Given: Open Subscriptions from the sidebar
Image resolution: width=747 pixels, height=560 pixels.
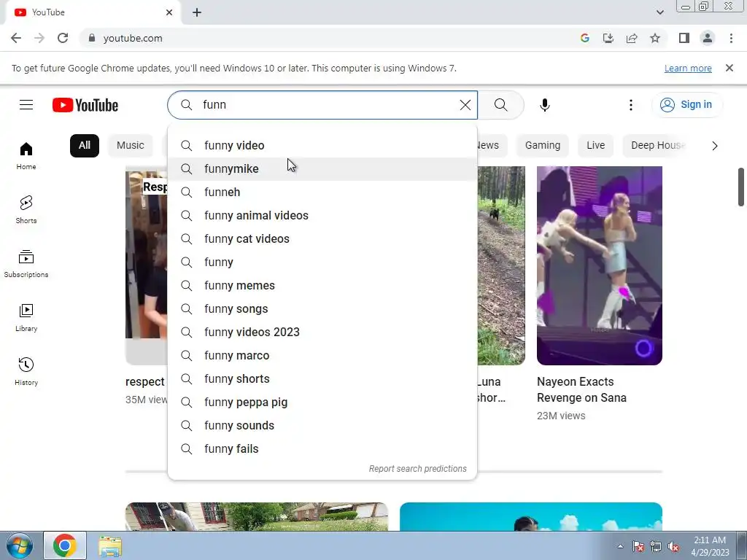Looking at the screenshot, I should tap(26, 264).
